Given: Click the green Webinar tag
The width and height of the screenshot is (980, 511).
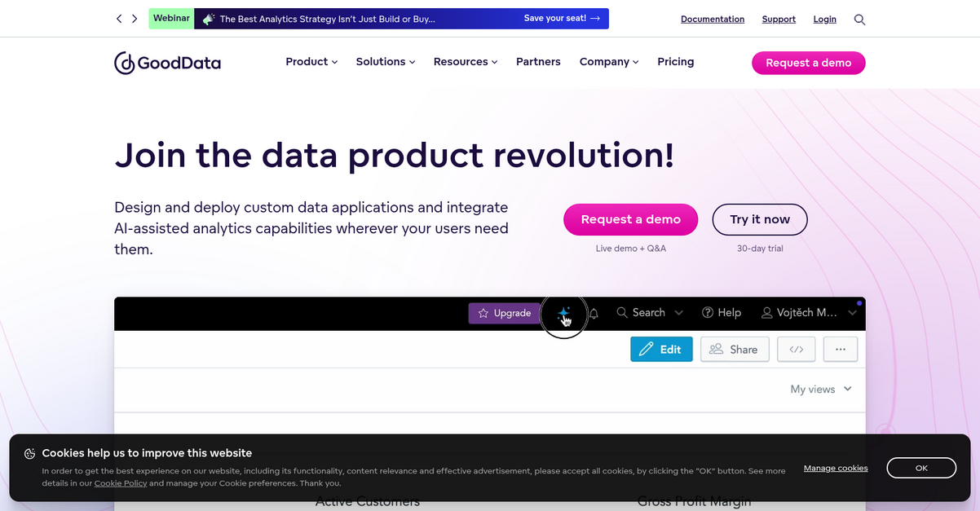Looking at the screenshot, I should (171, 18).
